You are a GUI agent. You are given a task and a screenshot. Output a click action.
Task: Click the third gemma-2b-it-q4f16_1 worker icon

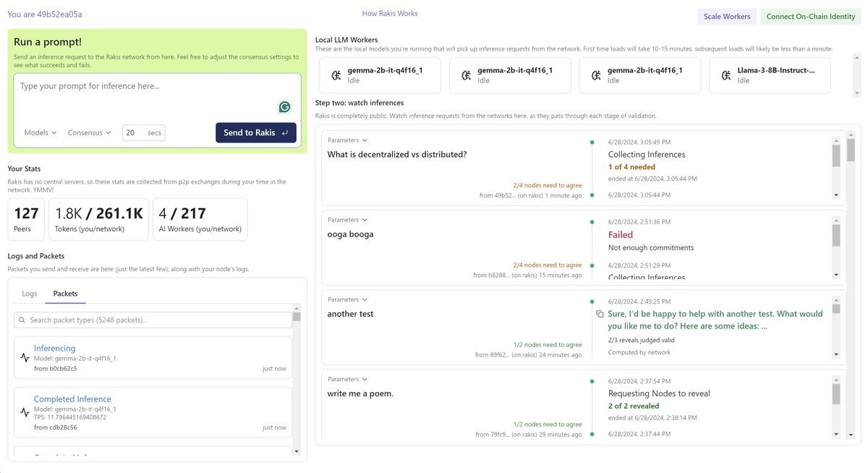(596, 75)
